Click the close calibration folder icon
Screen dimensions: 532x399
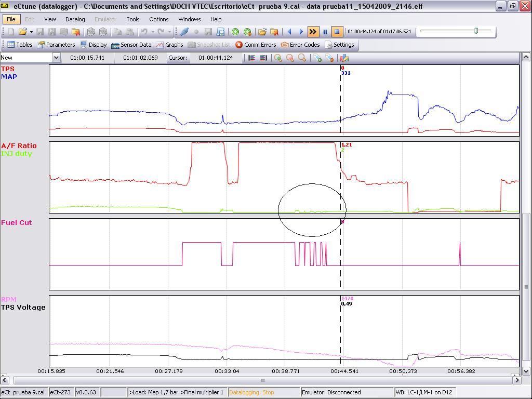[76, 32]
